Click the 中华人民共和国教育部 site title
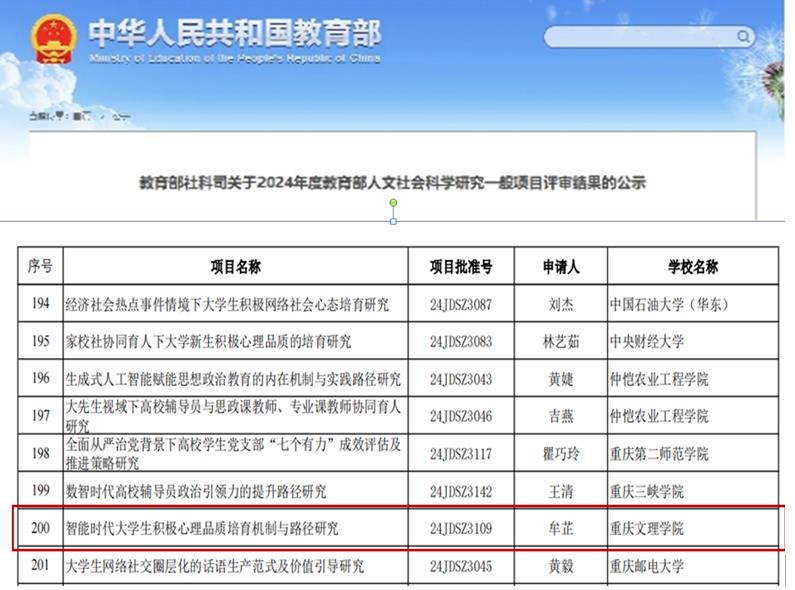 (x=235, y=35)
